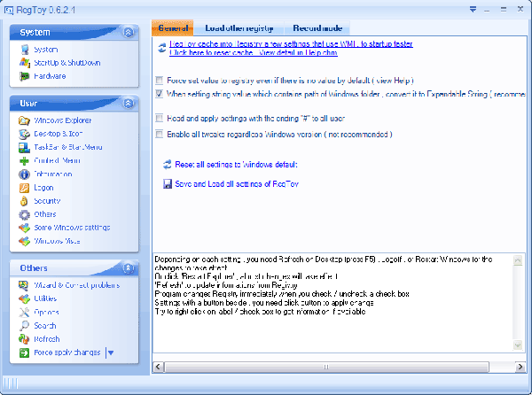Click the floppy disk Save and Load icon
Screen dimensions: 532x395
coord(168,184)
